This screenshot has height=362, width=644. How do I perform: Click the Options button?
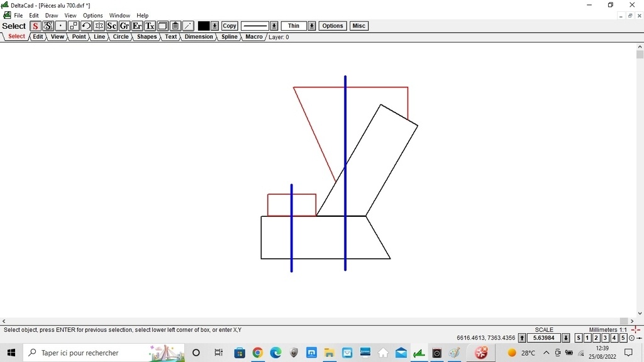(x=332, y=26)
